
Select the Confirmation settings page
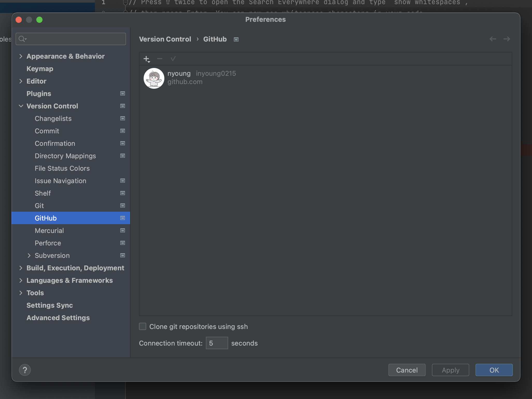click(71, 143)
